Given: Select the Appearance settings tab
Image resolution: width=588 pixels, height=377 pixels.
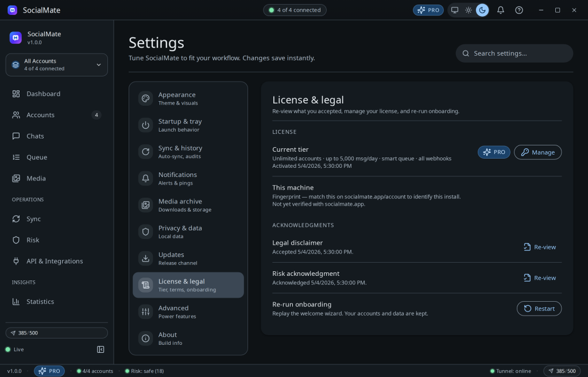Looking at the screenshot, I should [188, 98].
